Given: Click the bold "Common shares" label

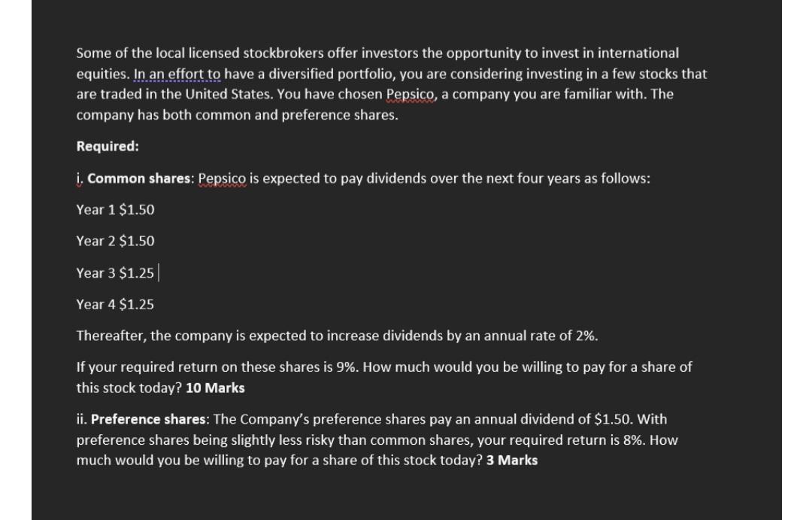Looking at the screenshot, I should 141,179.
